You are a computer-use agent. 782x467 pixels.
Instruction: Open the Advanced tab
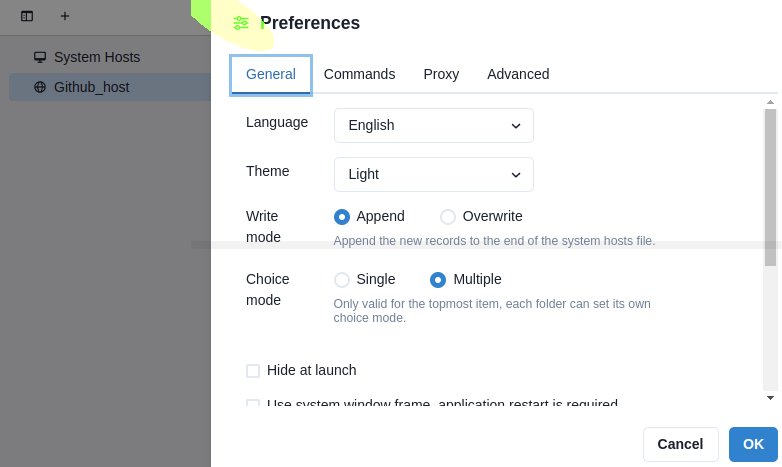click(x=518, y=74)
